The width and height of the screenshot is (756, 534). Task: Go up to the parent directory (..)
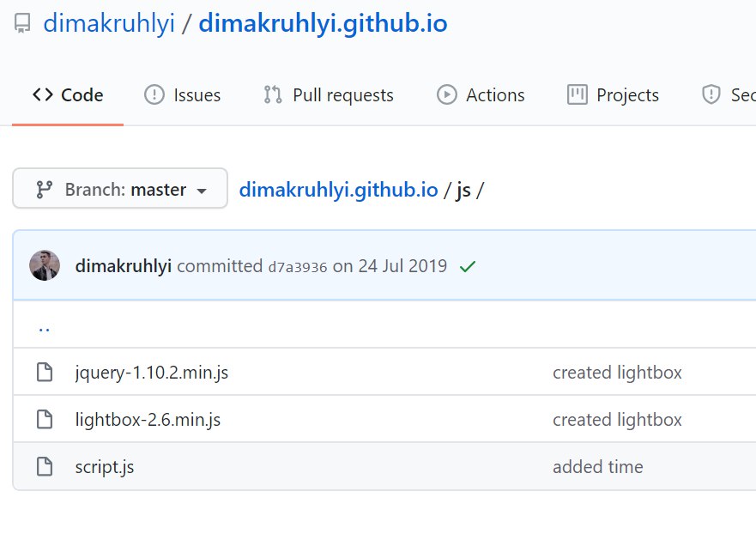45,329
